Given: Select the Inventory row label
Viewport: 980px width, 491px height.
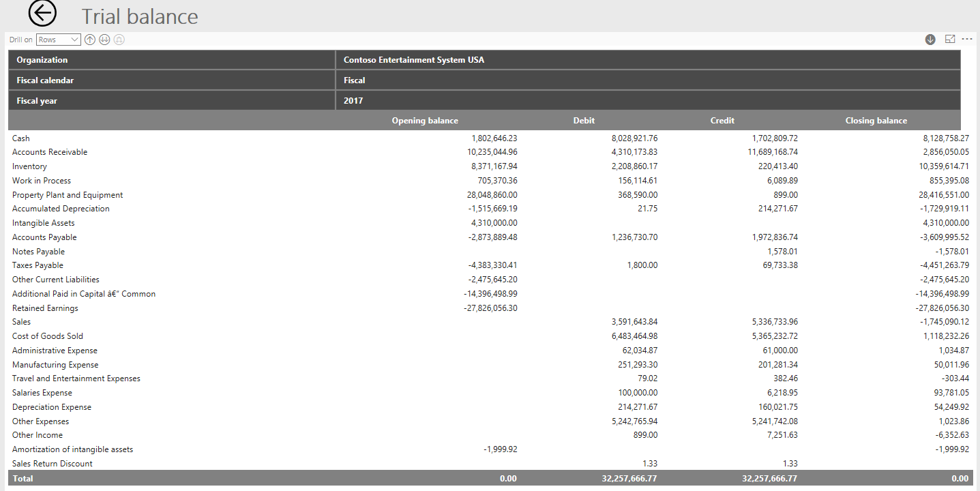Looking at the screenshot, I should click(x=29, y=166).
